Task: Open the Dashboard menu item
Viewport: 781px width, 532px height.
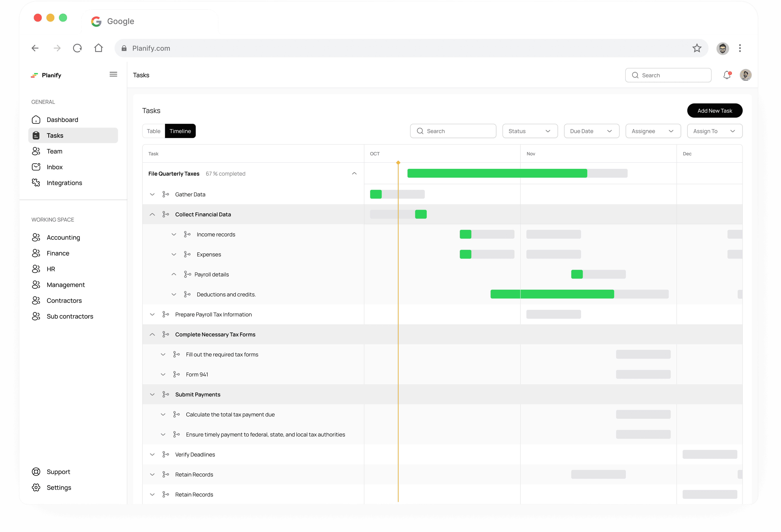Action: 62,120
